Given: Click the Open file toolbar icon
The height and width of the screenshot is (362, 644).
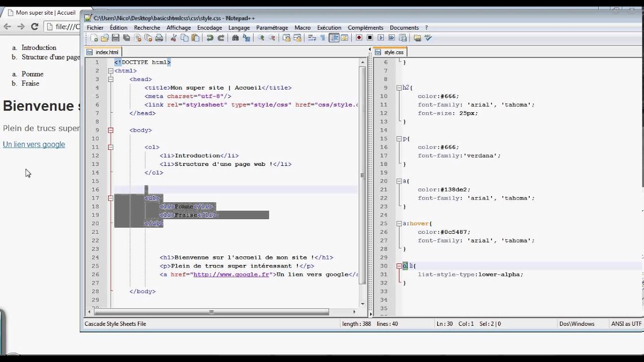Looking at the screenshot, I should [x=105, y=38].
